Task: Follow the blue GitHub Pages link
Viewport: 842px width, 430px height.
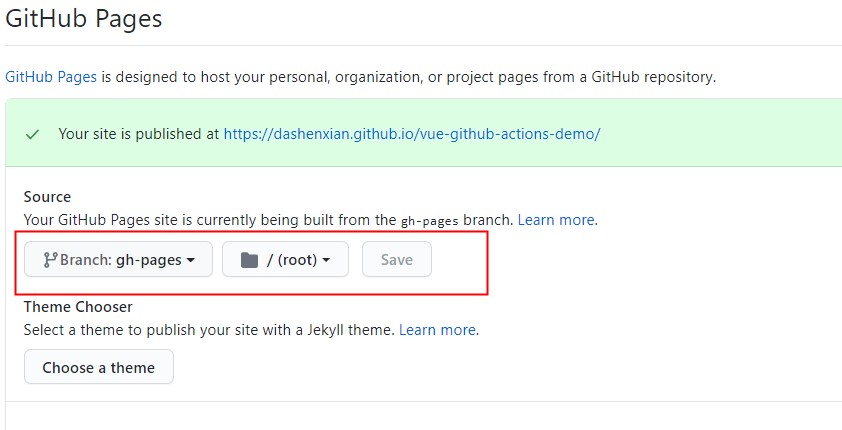Action: (x=51, y=76)
